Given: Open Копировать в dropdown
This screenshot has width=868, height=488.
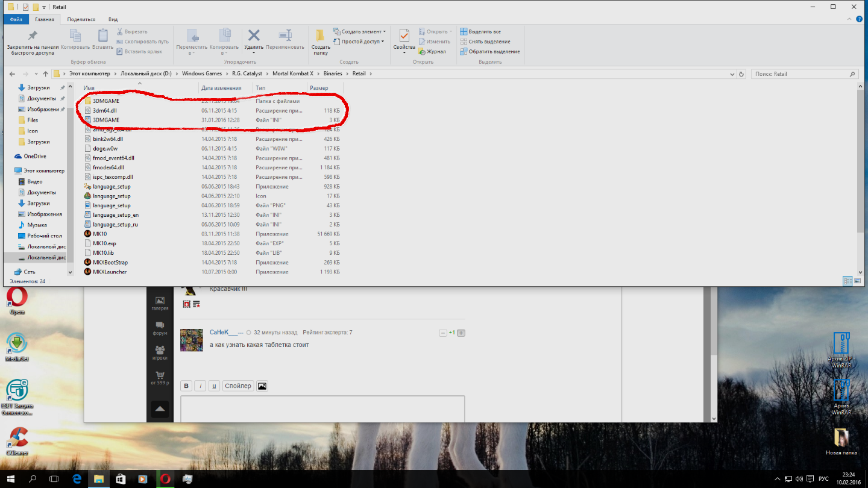Looking at the screenshot, I should click(224, 42).
